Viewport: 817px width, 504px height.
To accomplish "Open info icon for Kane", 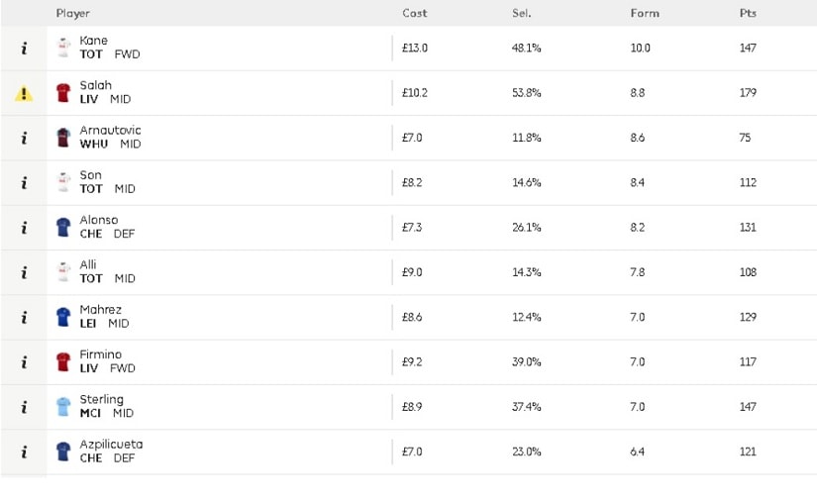I will click(x=24, y=49).
